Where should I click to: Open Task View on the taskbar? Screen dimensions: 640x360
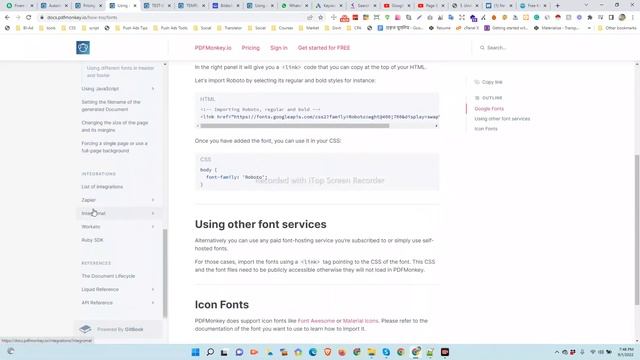224,352
